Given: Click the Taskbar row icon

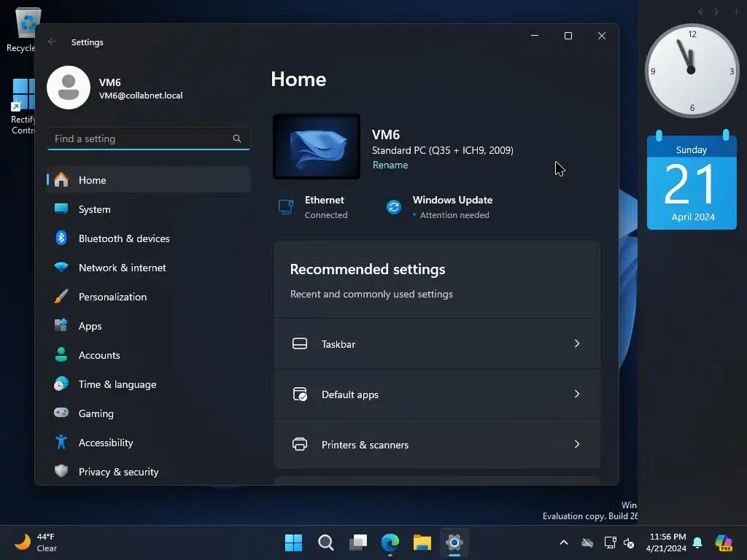Looking at the screenshot, I should tap(300, 343).
